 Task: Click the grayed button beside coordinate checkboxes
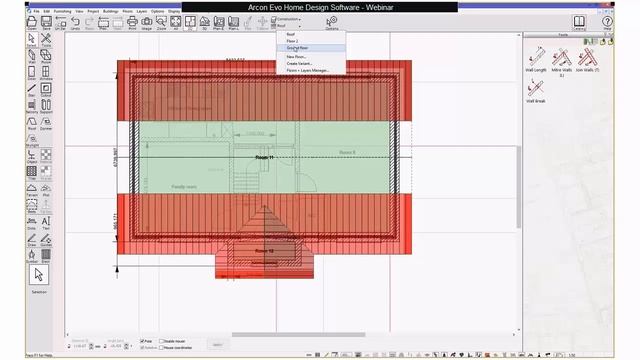pyautogui.click(x=218, y=345)
